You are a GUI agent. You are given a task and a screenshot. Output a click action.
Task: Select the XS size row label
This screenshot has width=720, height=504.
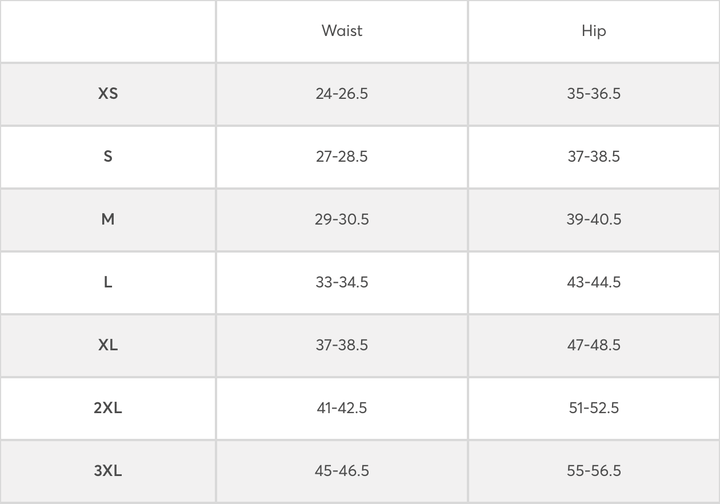(x=108, y=94)
